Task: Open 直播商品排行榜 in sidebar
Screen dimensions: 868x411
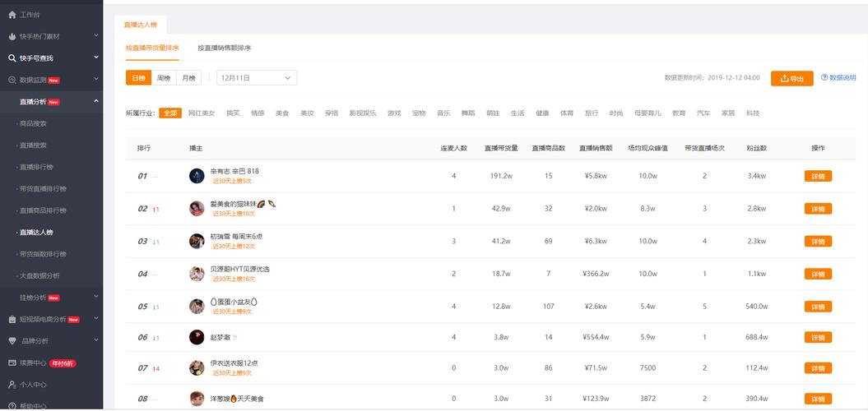Action: tap(43, 210)
